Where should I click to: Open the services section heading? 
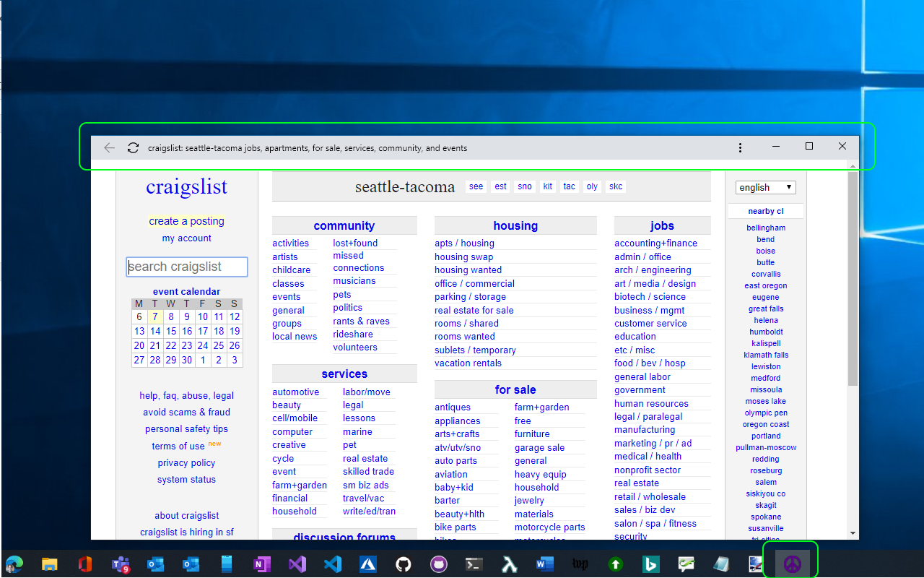(x=344, y=374)
